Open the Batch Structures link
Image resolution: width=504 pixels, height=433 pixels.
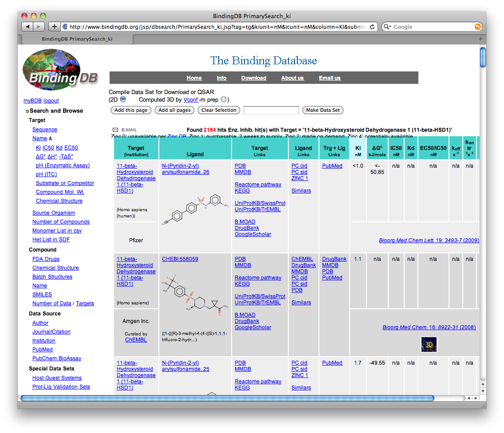(52, 277)
